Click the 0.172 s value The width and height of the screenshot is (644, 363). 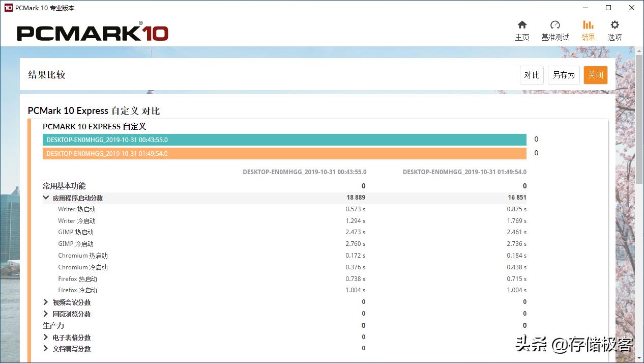pyautogui.click(x=355, y=256)
